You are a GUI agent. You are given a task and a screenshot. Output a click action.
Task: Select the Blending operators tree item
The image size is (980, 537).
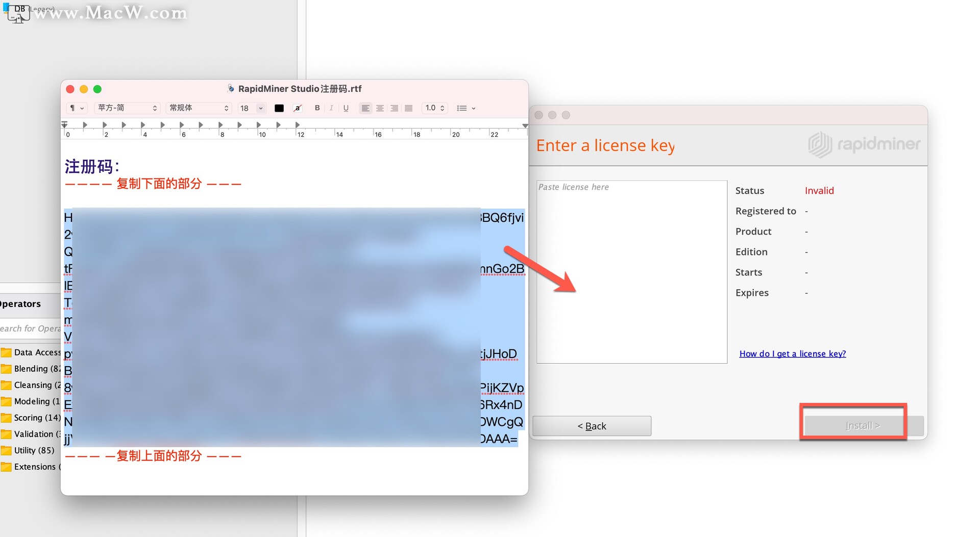coord(32,369)
